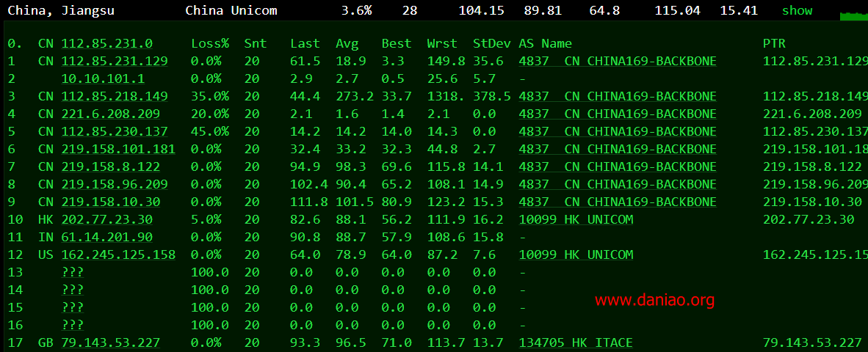Click the 'AS Name' column header
The height and width of the screenshot is (352, 868).
click(x=546, y=44)
